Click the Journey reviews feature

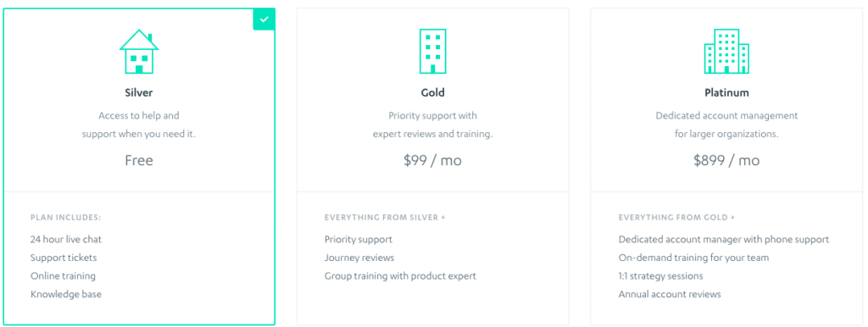(x=359, y=258)
